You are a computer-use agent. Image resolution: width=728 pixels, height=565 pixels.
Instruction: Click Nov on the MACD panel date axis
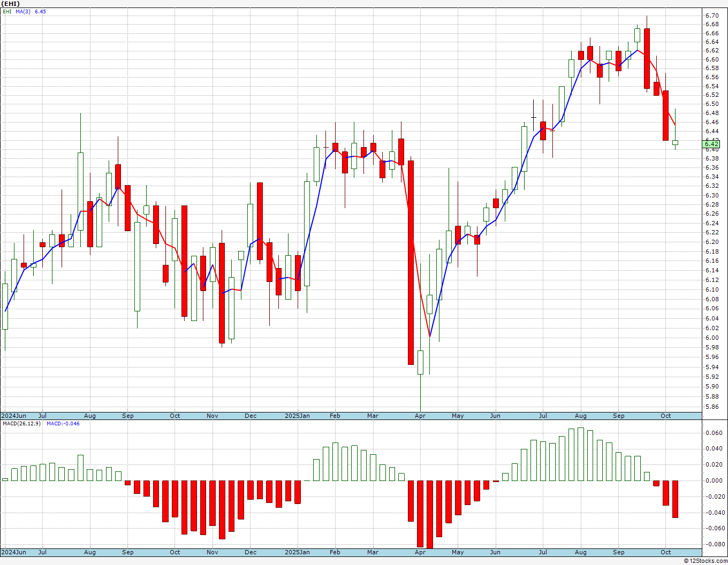click(213, 552)
